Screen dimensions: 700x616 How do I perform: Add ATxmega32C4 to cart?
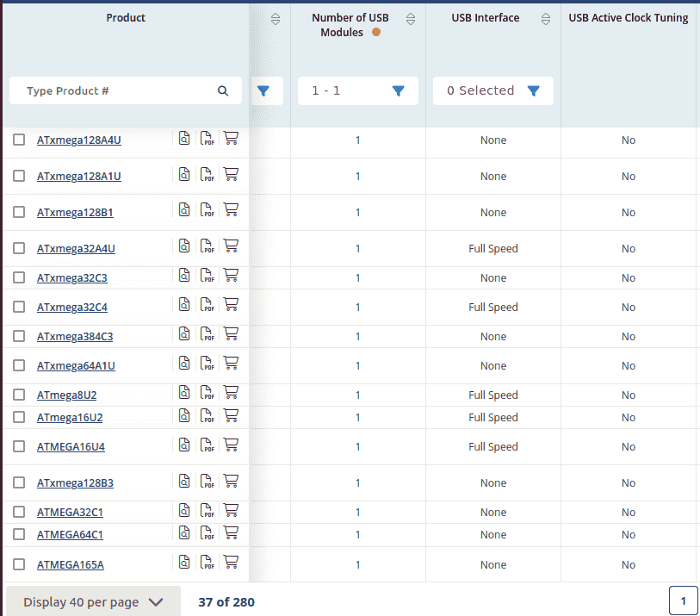coord(231,305)
